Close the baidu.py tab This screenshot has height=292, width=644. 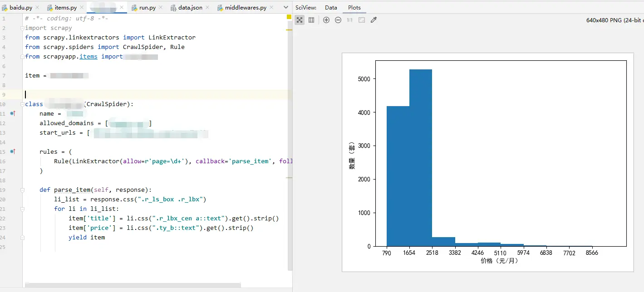[37, 8]
